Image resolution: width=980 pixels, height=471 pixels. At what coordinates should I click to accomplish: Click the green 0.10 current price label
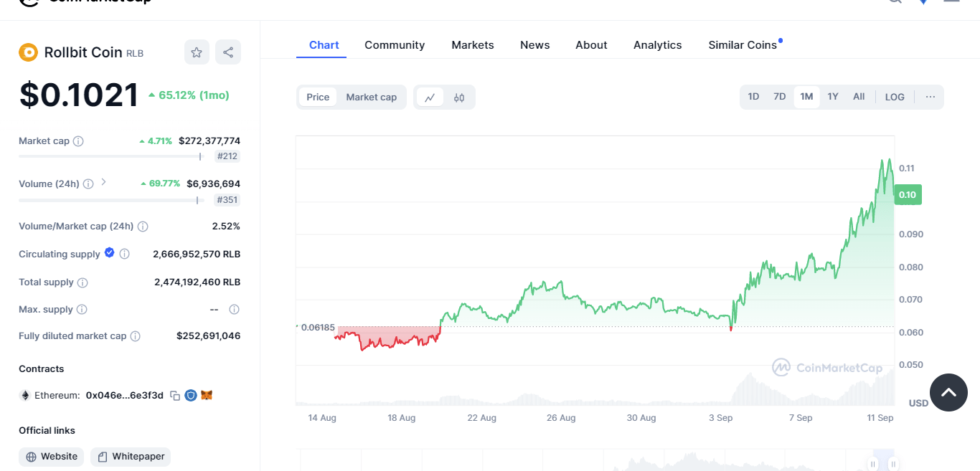coord(908,194)
